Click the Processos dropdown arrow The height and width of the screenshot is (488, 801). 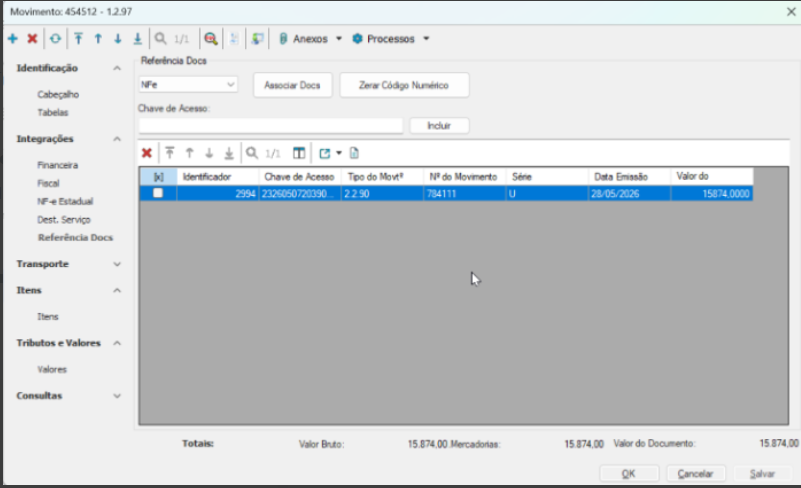point(426,39)
